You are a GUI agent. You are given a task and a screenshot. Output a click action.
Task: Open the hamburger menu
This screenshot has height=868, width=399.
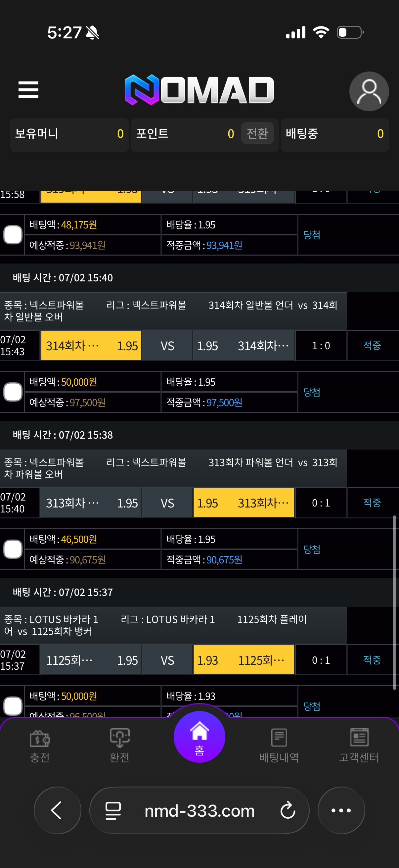28,90
